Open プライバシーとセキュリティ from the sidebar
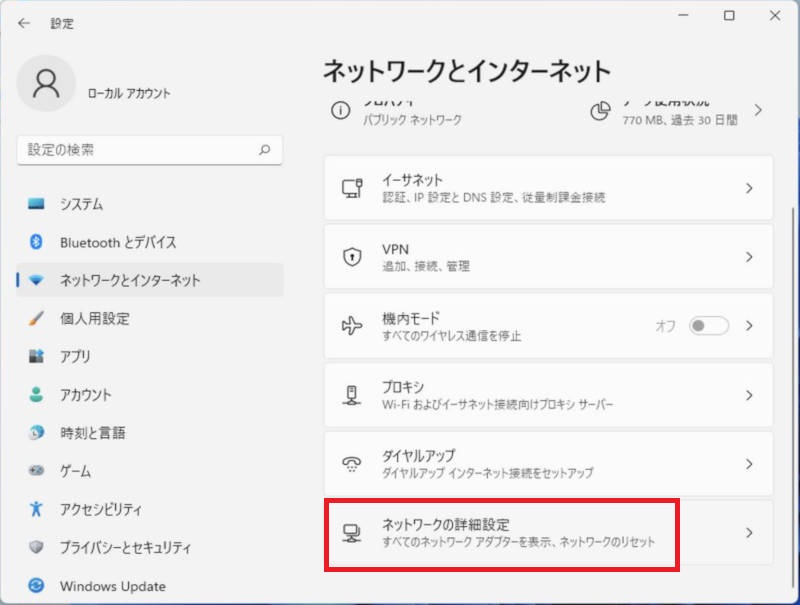This screenshot has width=800, height=605. pyautogui.click(x=150, y=547)
